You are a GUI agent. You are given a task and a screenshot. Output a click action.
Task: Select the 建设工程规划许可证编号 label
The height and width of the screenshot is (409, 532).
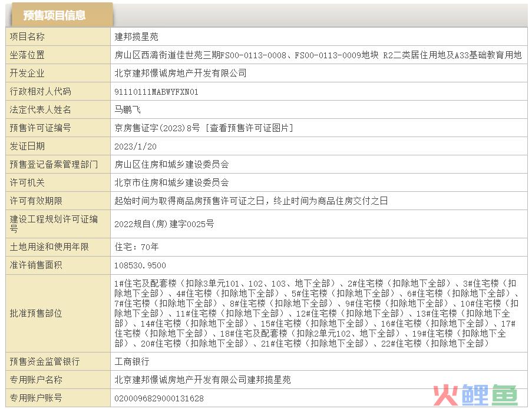(x=54, y=224)
